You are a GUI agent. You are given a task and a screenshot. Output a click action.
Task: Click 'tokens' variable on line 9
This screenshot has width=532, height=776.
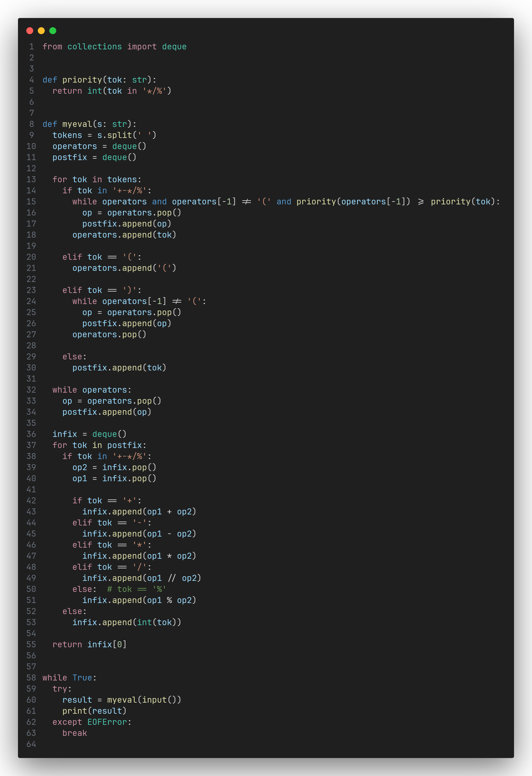pos(67,135)
